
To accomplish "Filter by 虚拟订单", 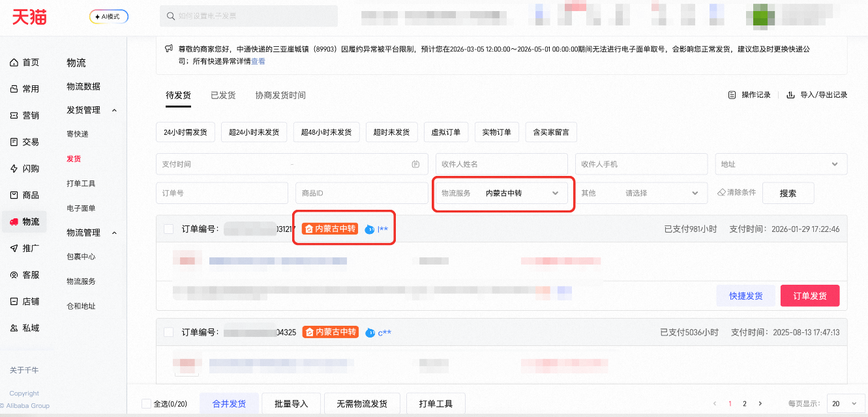I will [x=446, y=132].
